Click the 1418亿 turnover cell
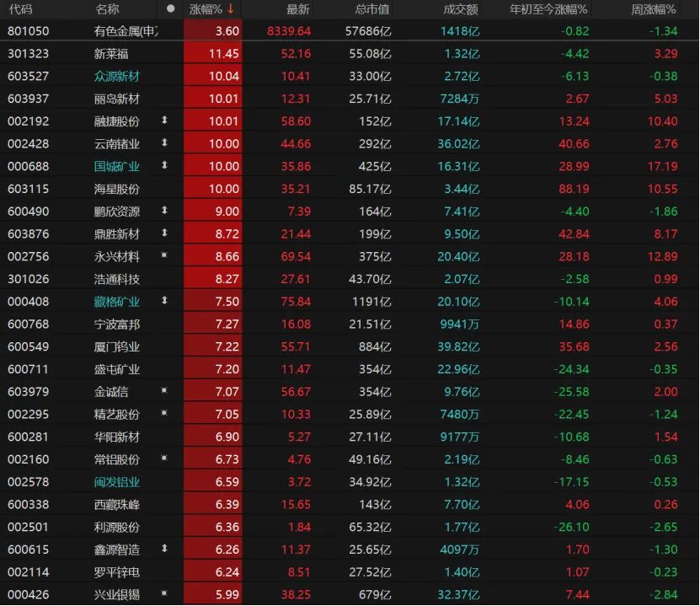 460,31
